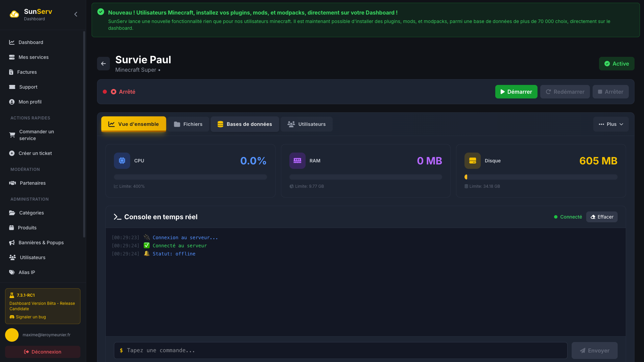Open the Dashboard from the sidebar
Image resolution: width=644 pixels, height=362 pixels.
(31, 42)
